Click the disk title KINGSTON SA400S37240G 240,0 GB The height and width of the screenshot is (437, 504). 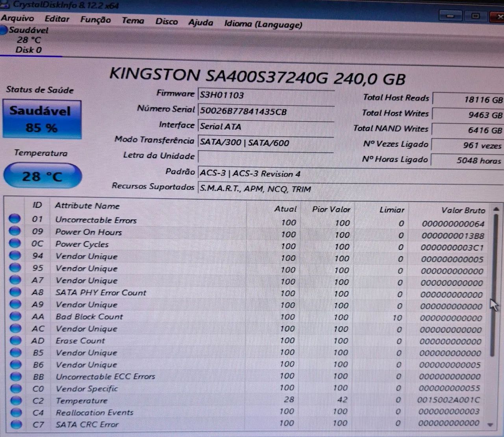tap(257, 76)
